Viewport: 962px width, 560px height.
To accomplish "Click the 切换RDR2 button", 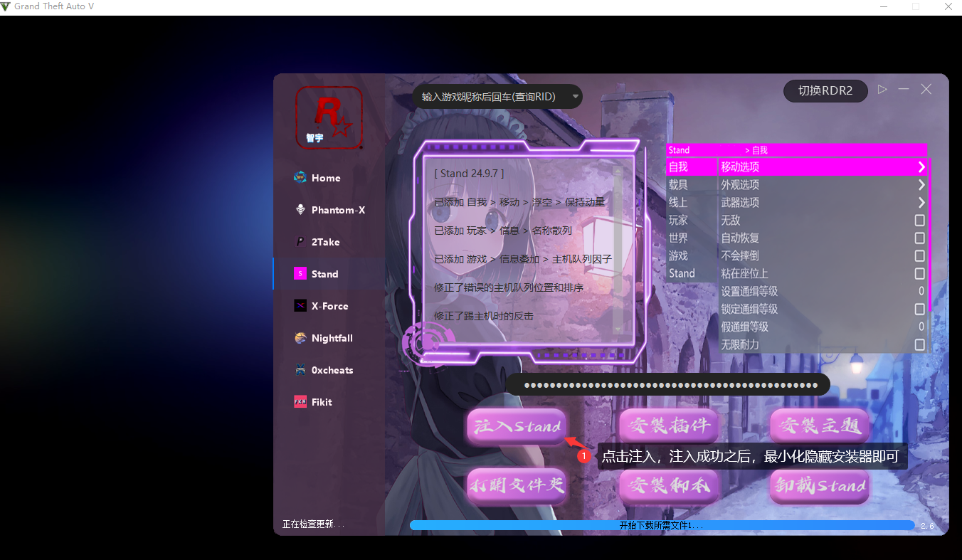I will pyautogui.click(x=825, y=90).
